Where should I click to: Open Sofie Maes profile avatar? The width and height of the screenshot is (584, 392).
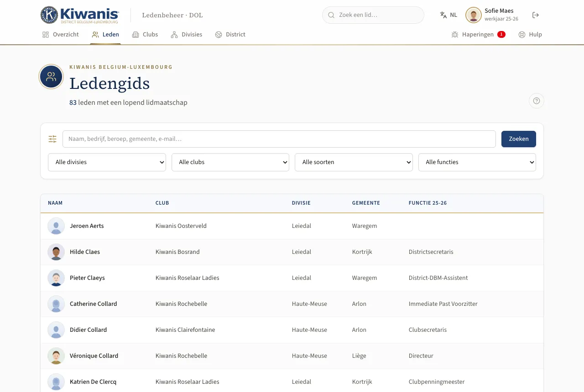(474, 15)
